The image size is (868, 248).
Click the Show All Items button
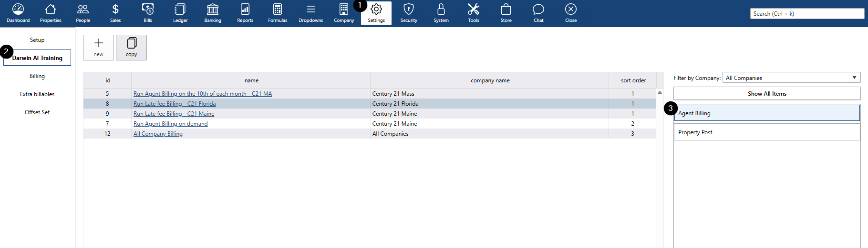click(766, 94)
